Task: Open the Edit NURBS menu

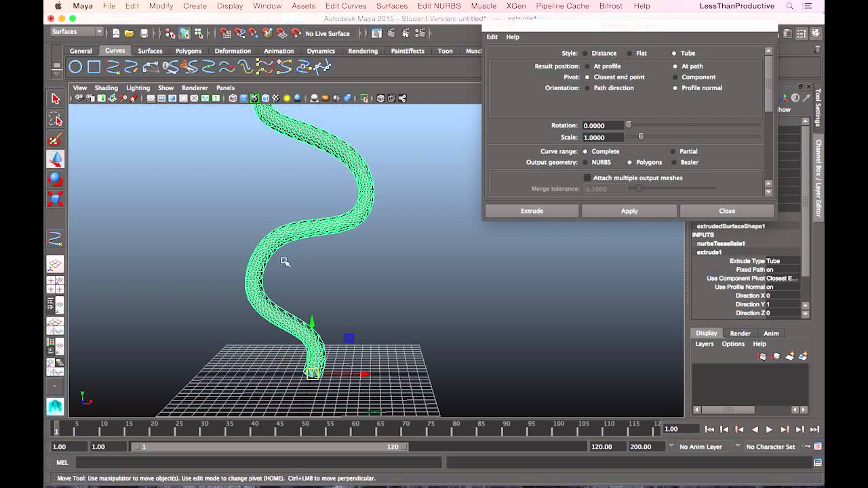Action: 439,6
